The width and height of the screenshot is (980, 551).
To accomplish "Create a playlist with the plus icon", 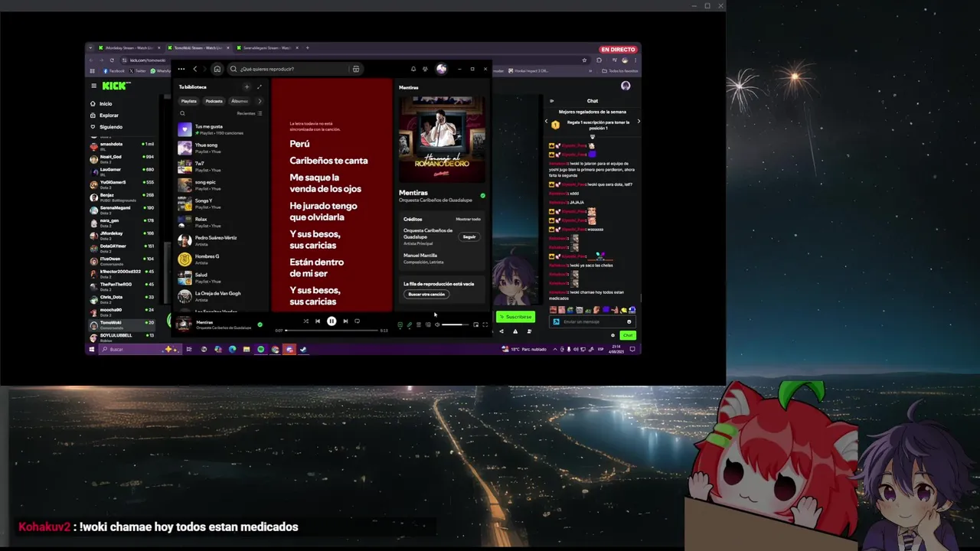I will 247,86.
